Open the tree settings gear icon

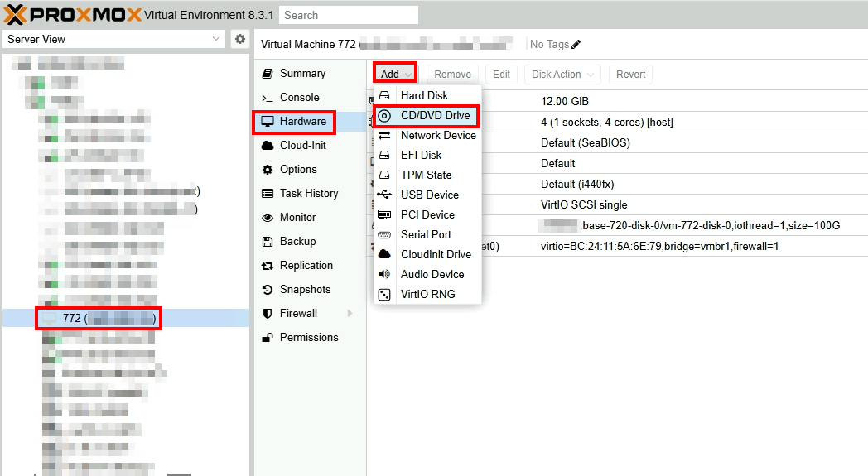(239, 39)
